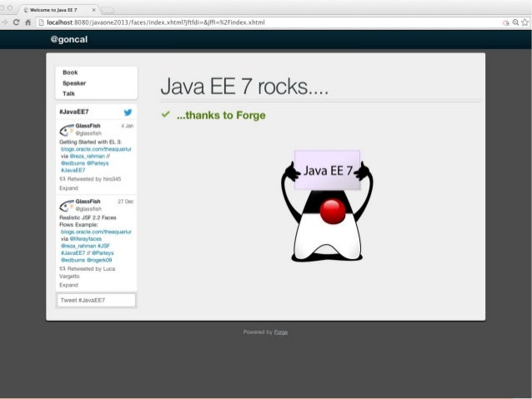
Task: Click the @goncal brand link
Action: pos(69,39)
